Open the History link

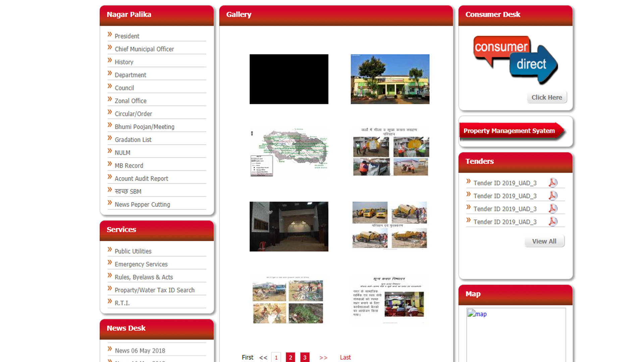click(x=124, y=62)
